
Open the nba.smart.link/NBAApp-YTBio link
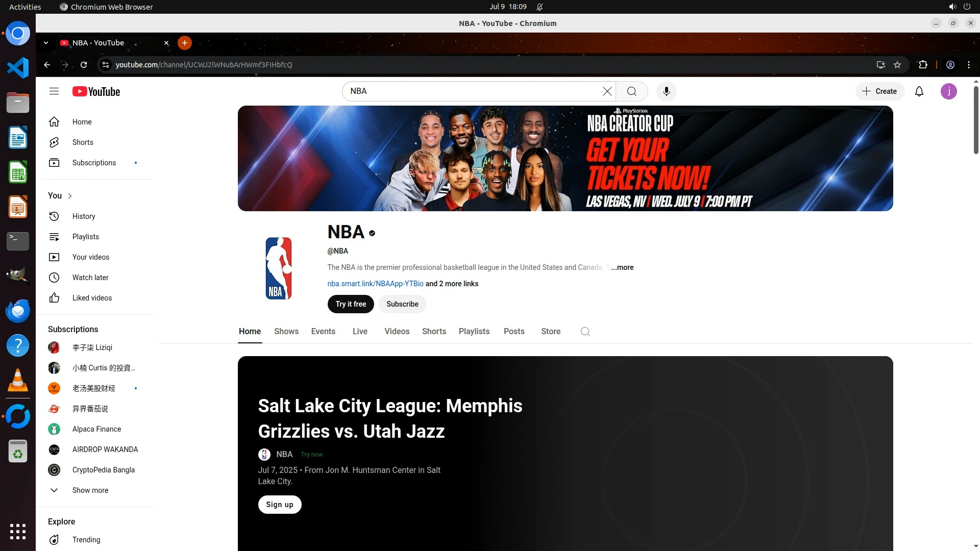point(375,284)
